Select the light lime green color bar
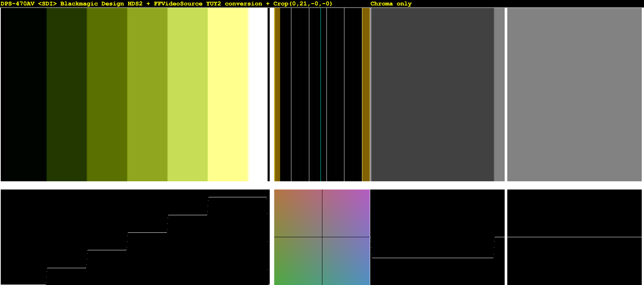 [x=188, y=94]
